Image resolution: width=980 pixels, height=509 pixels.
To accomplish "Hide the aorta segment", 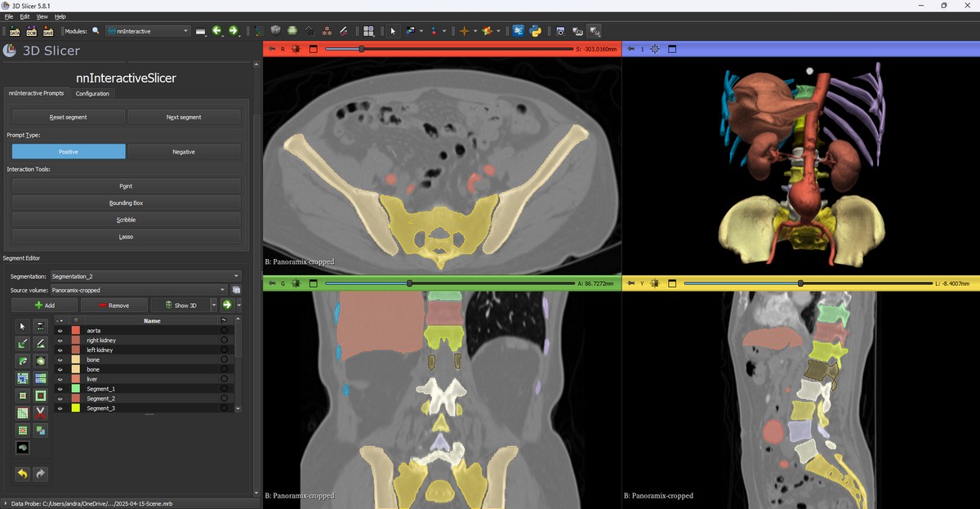I will [60, 331].
